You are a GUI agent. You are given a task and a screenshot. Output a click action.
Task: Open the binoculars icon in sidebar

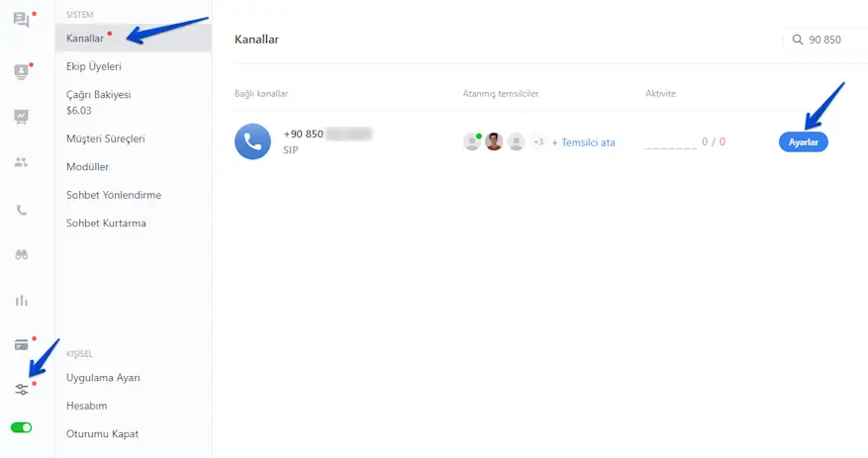click(21, 254)
